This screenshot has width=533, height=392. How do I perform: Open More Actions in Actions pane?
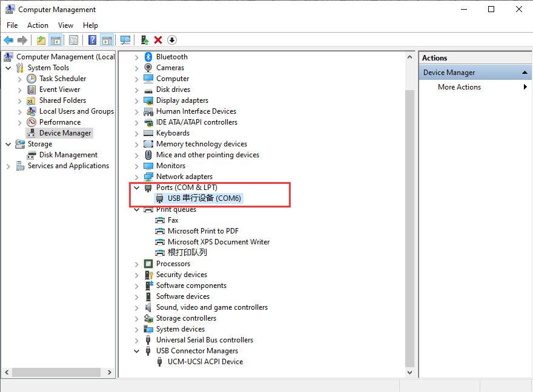point(459,87)
